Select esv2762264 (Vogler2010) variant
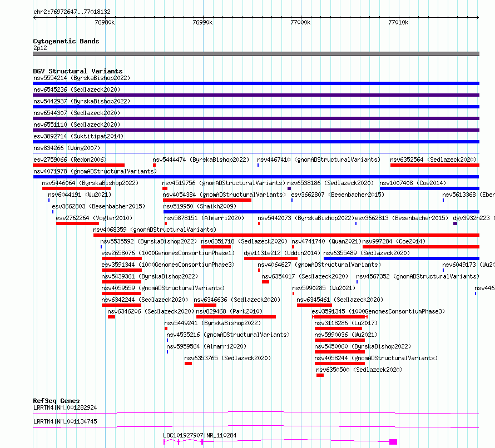The height and width of the screenshot is (448, 495). pyautogui.click(x=94, y=218)
